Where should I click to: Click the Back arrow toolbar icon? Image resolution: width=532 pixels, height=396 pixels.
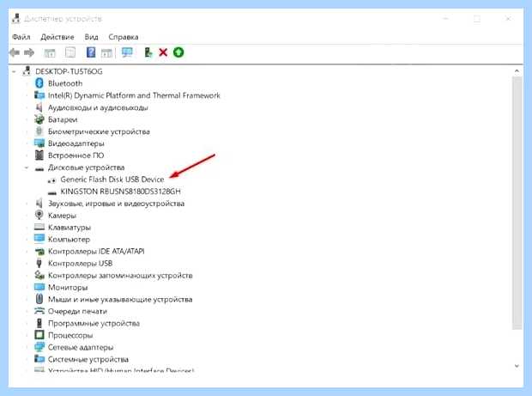tap(15, 52)
